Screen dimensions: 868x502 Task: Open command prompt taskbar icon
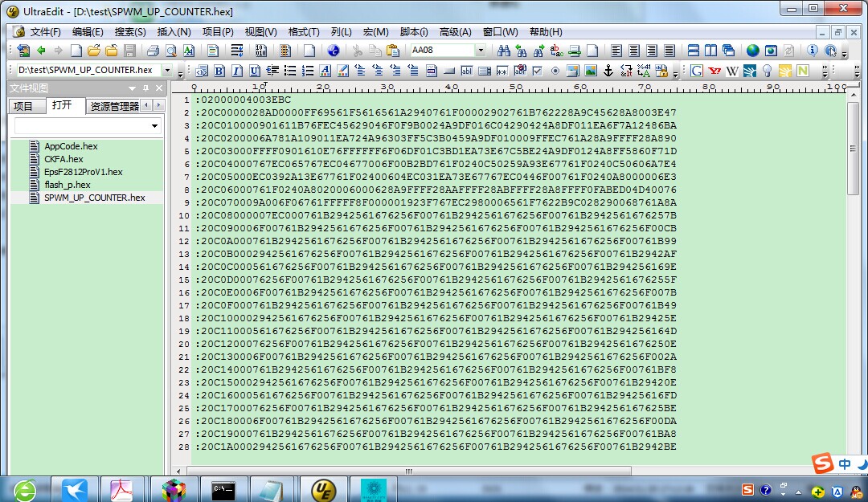coord(223,491)
